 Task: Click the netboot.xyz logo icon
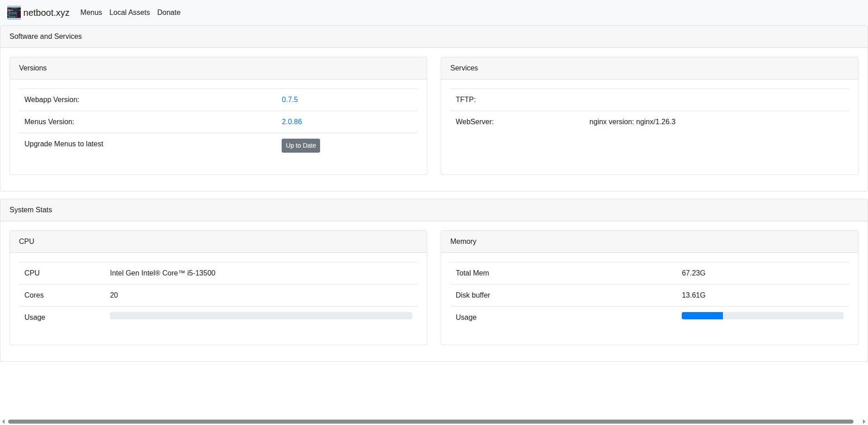(x=14, y=13)
